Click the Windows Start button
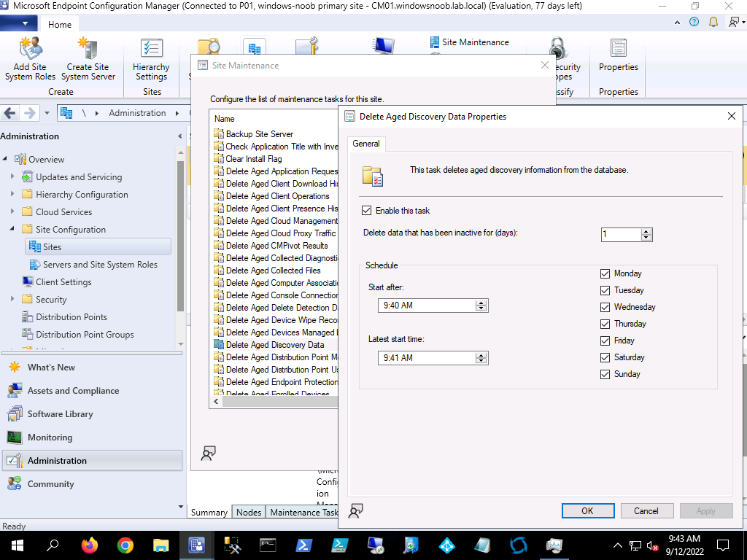747x560 pixels. point(18,545)
